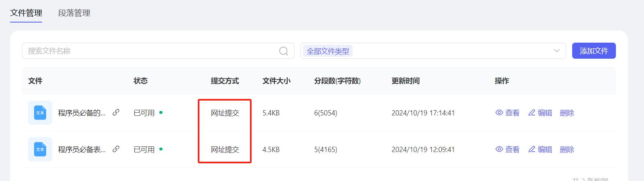This screenshot has height=181, width=644.
Task: Click the 添加文件 button
Action: tap(594, 51)
